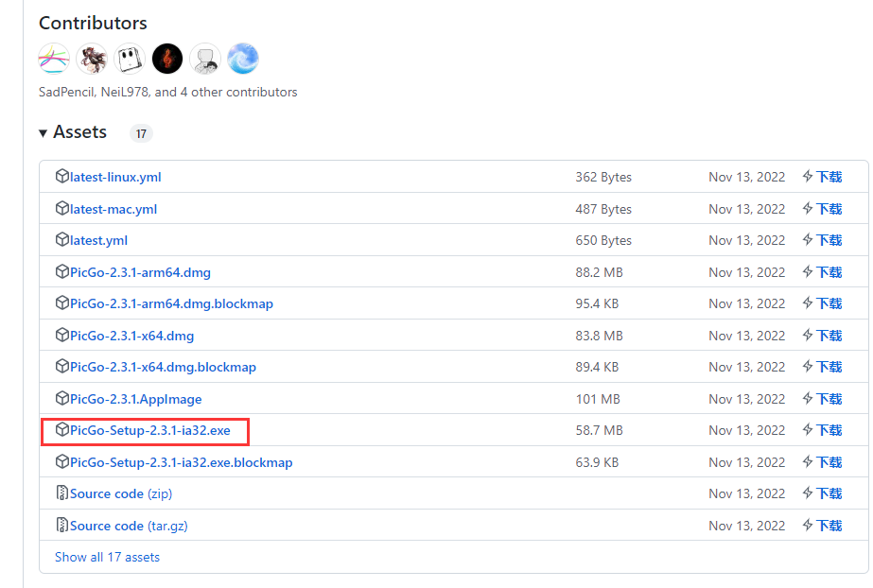Open the white ghost-face contributor avatar
873x588 pixels.
coord(130,59)
